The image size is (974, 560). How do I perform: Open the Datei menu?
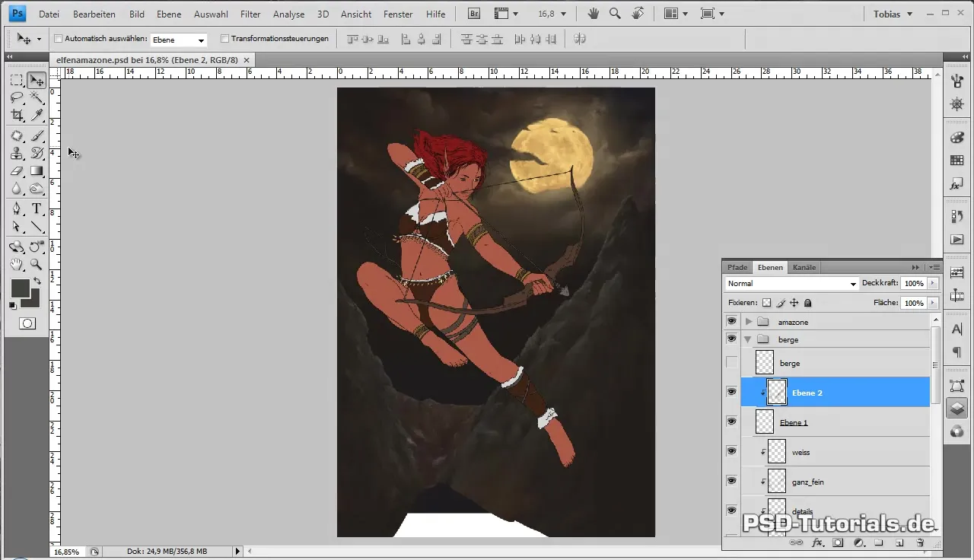49,14
